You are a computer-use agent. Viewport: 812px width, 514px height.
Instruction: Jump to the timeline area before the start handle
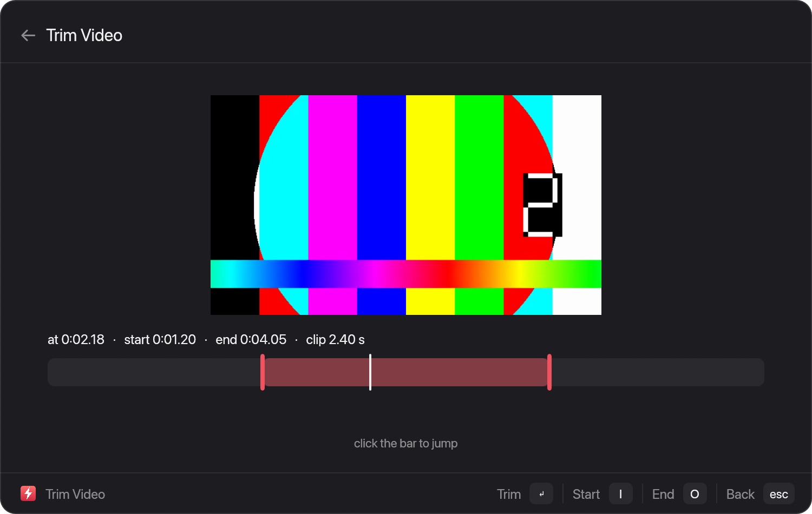coord(154,372)
